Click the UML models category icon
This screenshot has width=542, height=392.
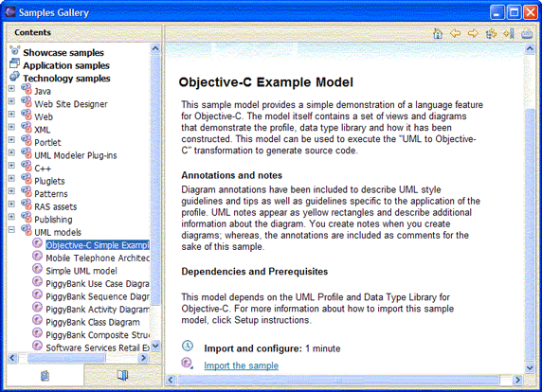(x=27, y=230)
